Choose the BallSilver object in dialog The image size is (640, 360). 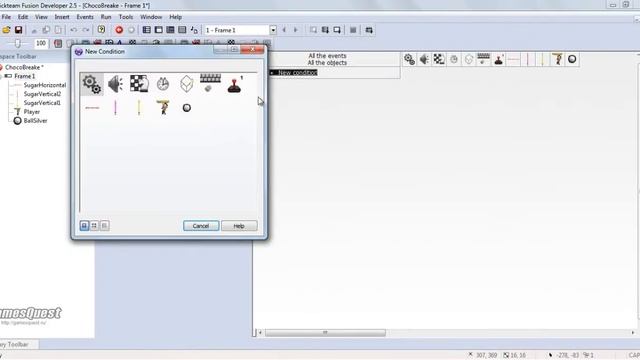tap(187, 108)
